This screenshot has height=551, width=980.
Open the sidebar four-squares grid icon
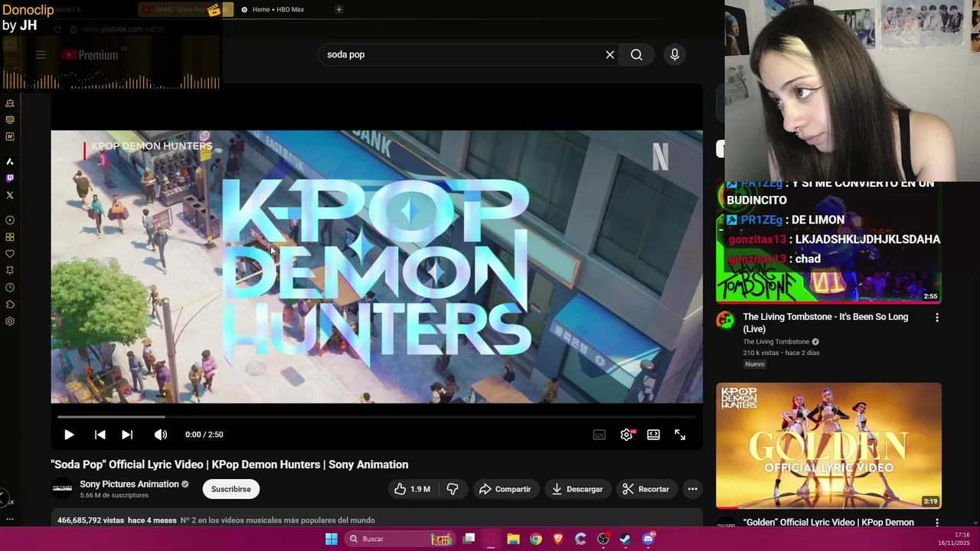pyautogui.click(x=10, y=237)
